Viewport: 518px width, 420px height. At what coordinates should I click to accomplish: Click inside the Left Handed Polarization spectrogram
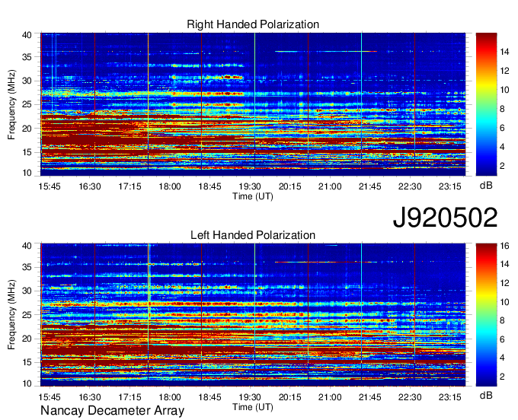tap(253, 315)
